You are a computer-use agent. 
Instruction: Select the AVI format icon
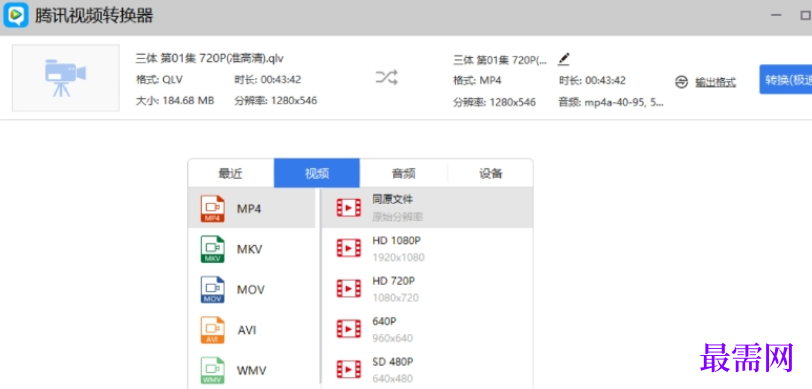pyautogui.click(x=213, y=330)
